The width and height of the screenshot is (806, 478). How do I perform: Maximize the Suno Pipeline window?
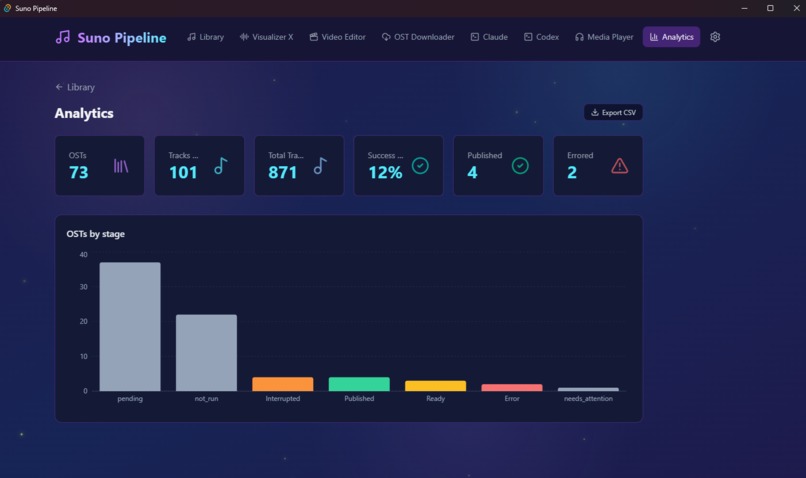coord(770,8)
